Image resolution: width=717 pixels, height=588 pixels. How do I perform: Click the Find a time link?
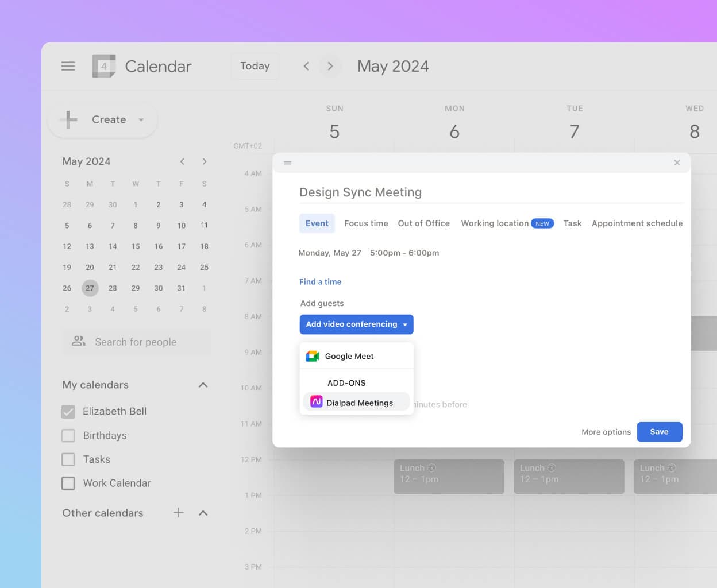pyautogui.click(x=320, y=282)
